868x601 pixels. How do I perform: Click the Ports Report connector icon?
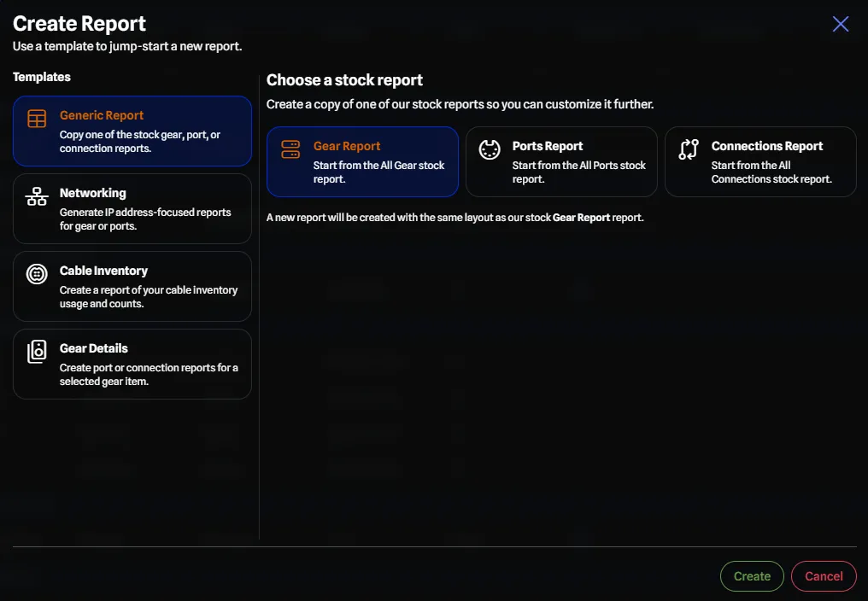[489, 149]
